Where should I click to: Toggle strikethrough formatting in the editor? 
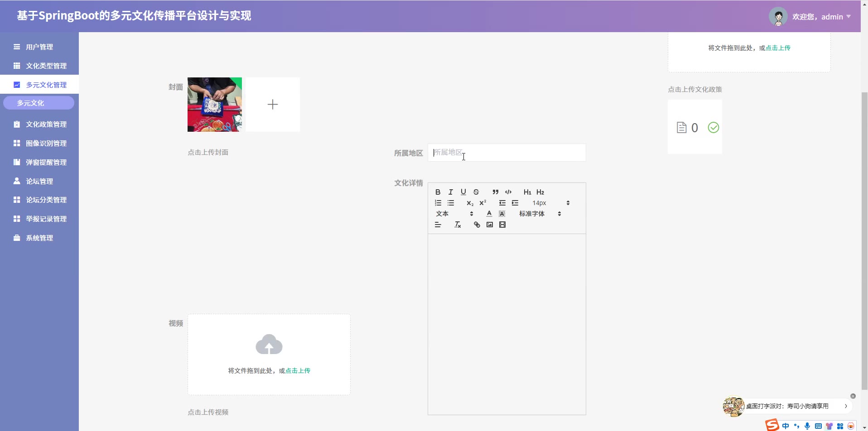tap(476, 192)
